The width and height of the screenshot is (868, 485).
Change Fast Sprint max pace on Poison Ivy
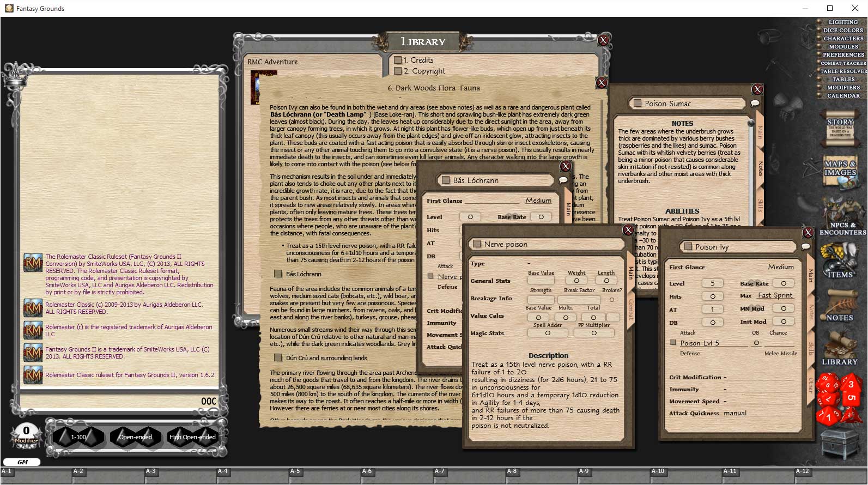click(x=775, y=295)
